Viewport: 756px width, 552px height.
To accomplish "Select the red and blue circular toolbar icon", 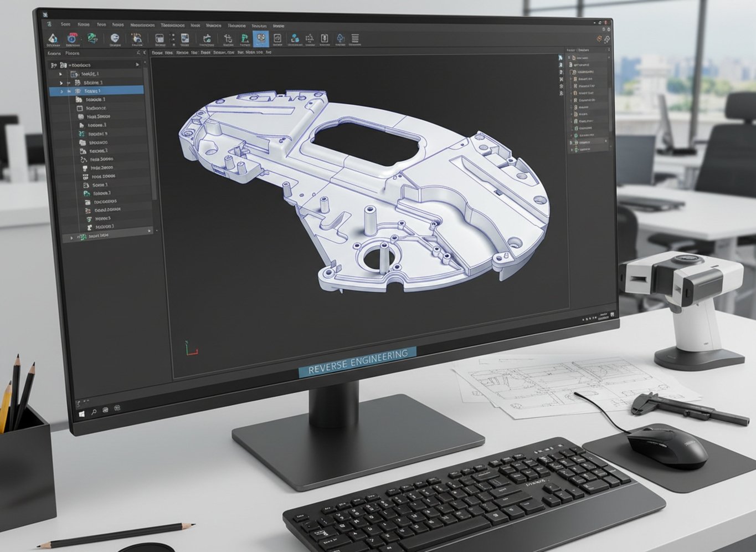I will tap(71, 38).
